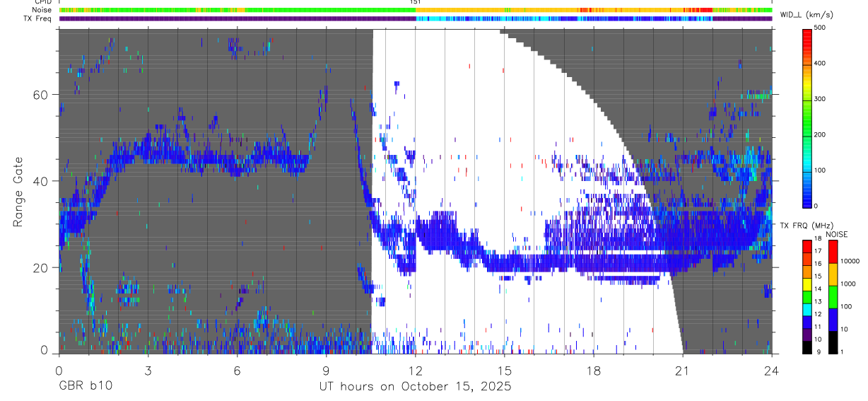Image resolution: width=868 pixels, height=401 pixels.
Task: Click the 21 tick on the UT hours axis
Action: (682, 369)
